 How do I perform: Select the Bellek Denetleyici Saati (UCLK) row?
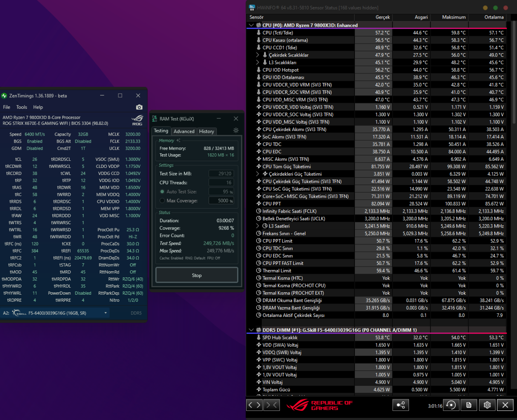tap(376, 218)
